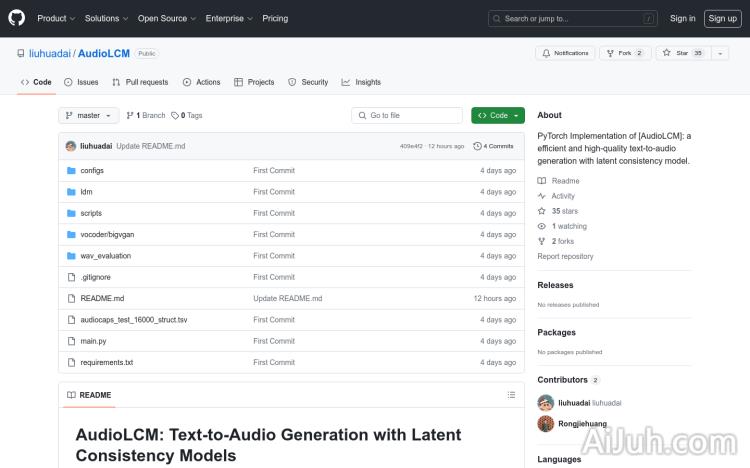Click the Sign up button
Viewport: 750px width, 468px height.
pos(722,19)
